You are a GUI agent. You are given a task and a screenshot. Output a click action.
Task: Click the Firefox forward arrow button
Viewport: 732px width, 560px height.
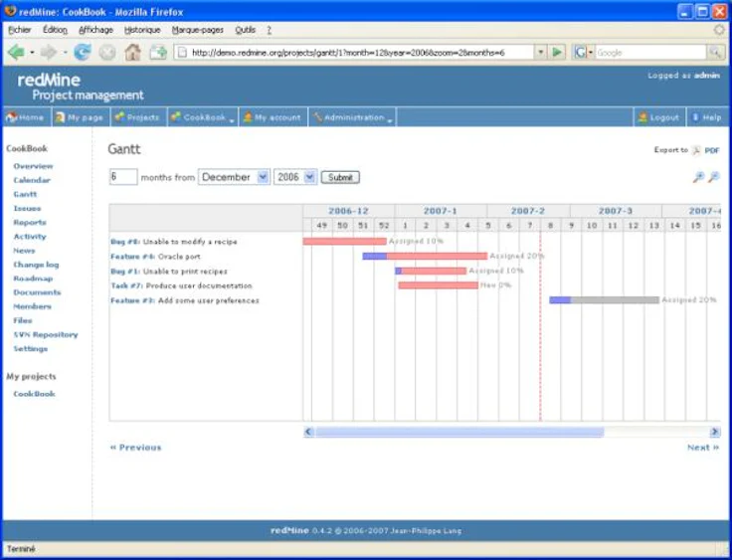pos(49,52)
